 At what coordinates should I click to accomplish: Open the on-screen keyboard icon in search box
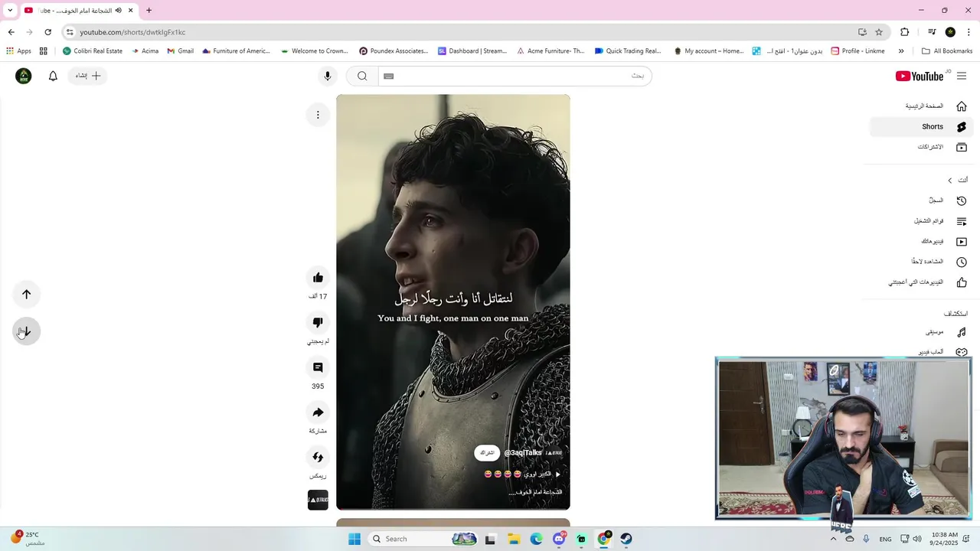point(388,76)
